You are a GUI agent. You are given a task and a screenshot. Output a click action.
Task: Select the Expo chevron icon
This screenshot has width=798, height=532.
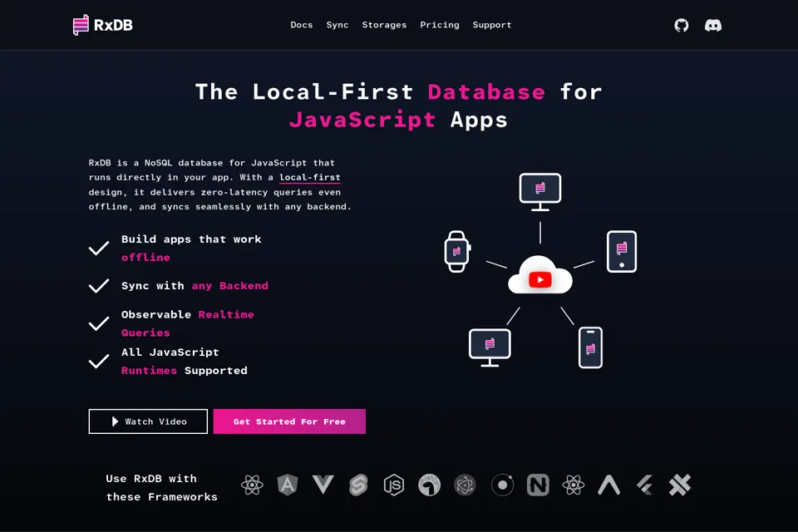tap(609, 485)
